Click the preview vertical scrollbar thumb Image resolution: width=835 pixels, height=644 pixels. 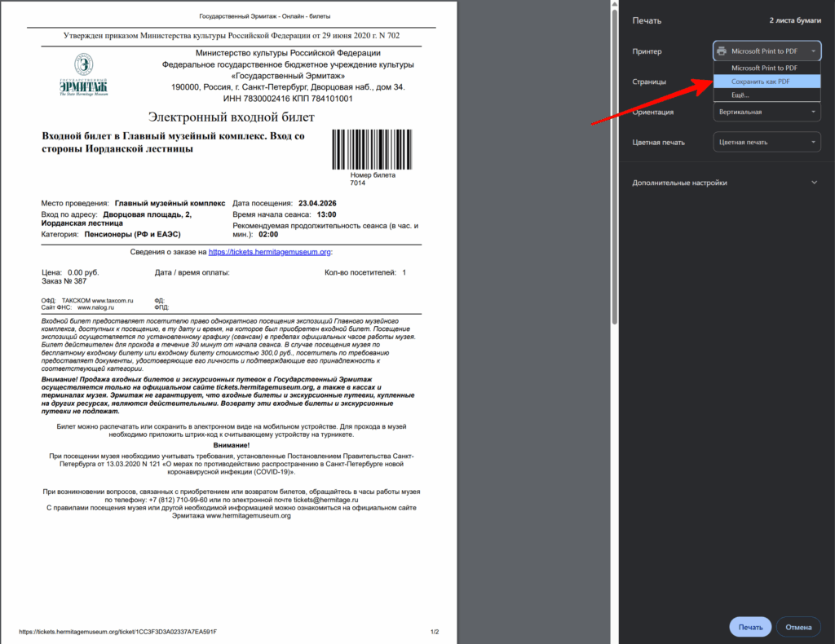615,166
